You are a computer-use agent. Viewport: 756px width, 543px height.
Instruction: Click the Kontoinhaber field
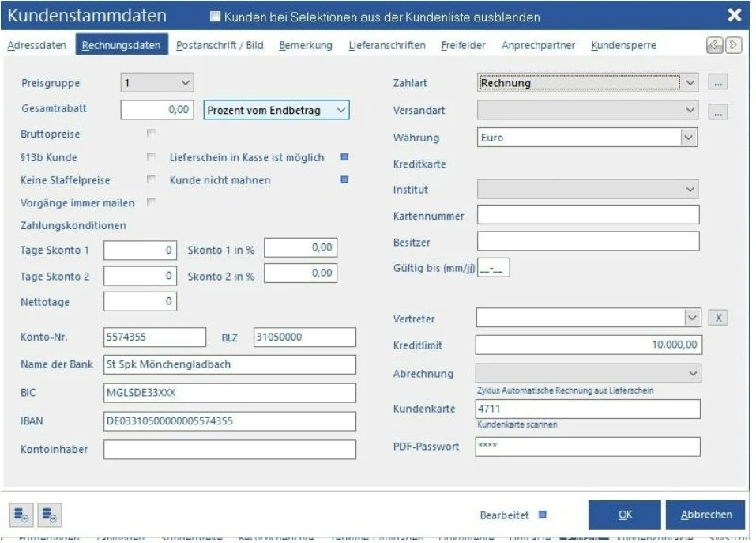(x=230, y=450)
